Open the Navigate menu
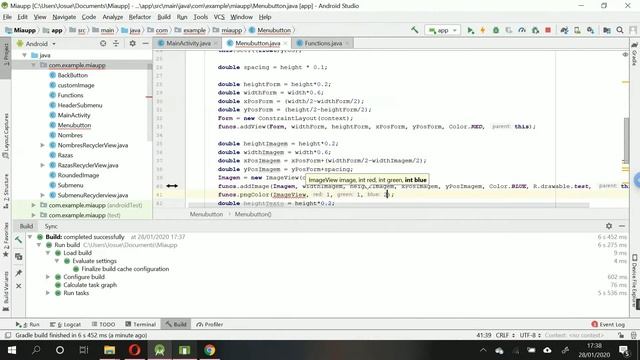This screenshot has height=360, width=640. [64, 17]
